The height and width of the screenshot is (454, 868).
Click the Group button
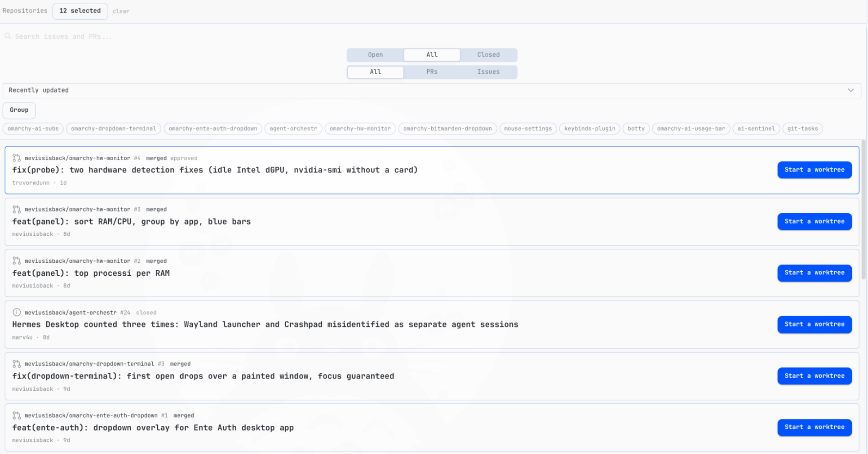[19, 110]
